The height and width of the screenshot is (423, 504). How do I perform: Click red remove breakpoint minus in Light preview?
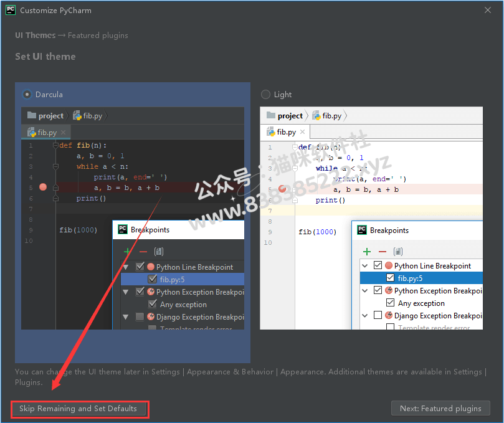[383, 252]
